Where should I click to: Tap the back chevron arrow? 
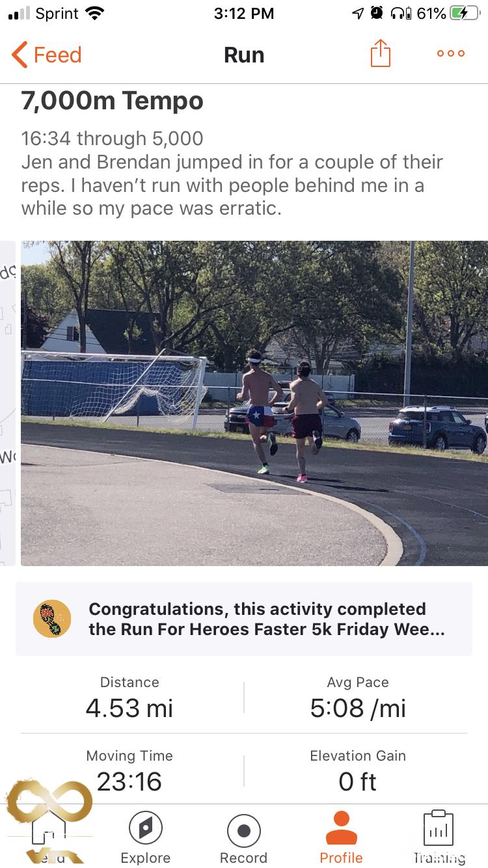pos(20,55)
